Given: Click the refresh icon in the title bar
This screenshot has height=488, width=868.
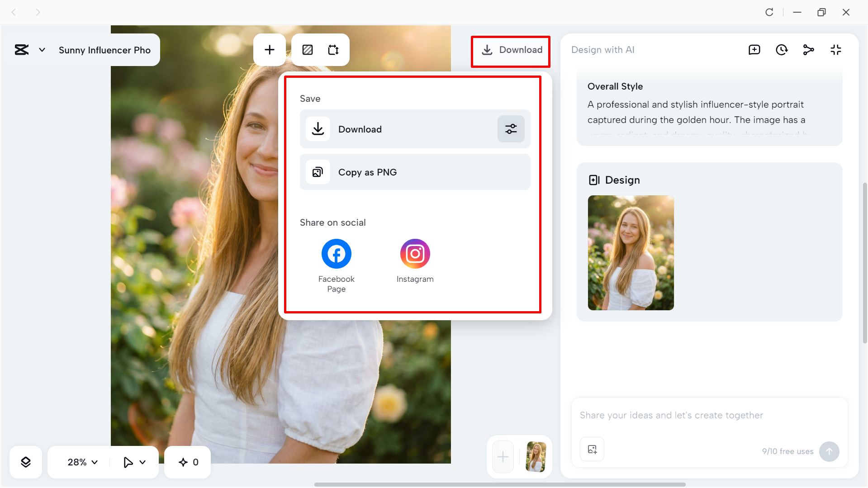Looking at the screenshot, I should point(769,12).
